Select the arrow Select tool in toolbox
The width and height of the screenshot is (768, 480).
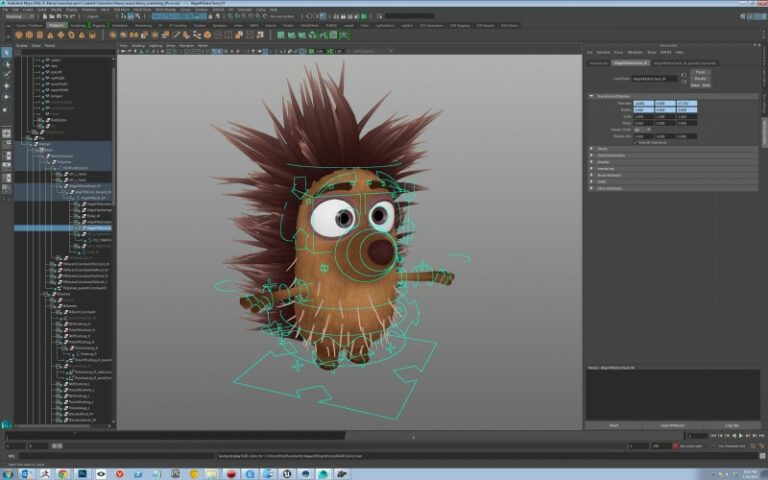pyautogui.click(x=6, y=52)
